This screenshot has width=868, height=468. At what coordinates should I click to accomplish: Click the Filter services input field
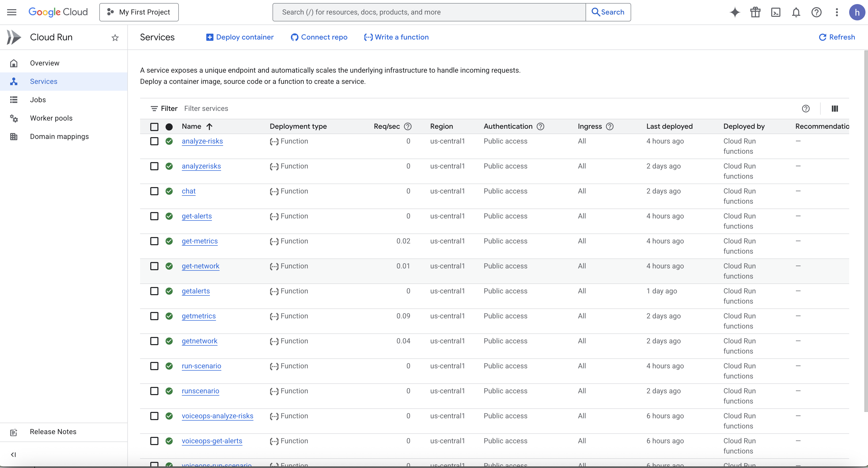point(303,109)
